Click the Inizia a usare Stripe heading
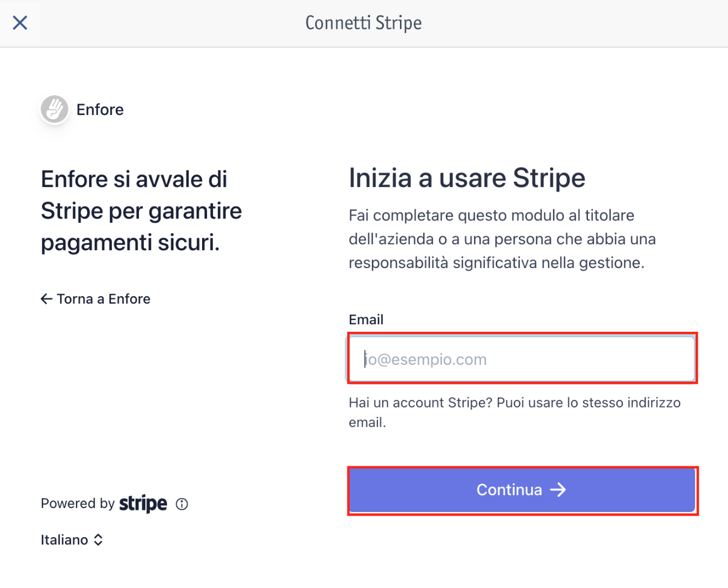 tap(467, 178)
